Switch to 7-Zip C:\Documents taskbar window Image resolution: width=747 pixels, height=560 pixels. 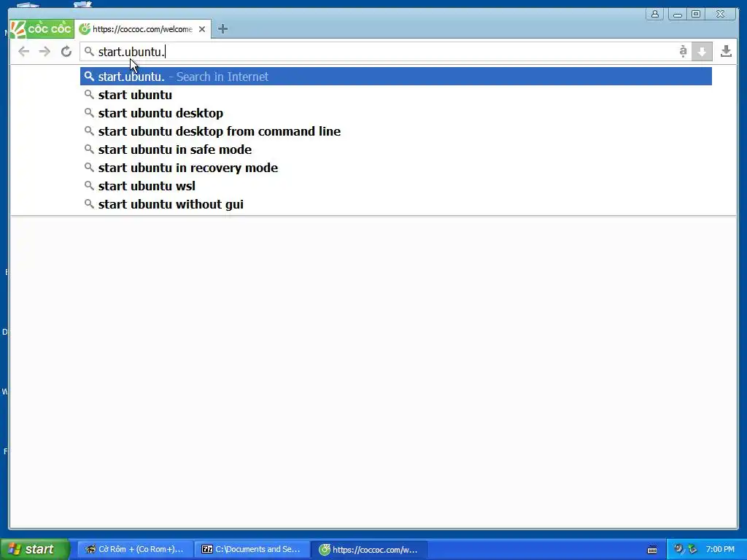252,549
